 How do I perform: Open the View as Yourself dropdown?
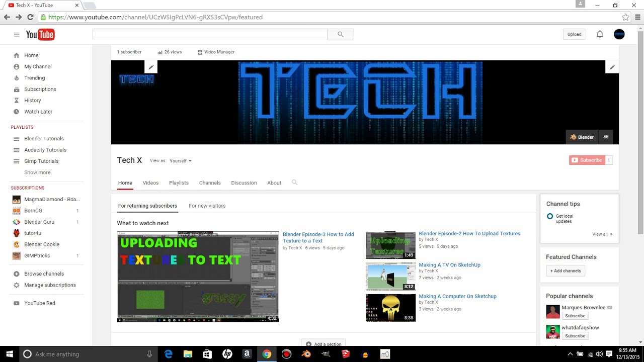(x=181, y=161)
